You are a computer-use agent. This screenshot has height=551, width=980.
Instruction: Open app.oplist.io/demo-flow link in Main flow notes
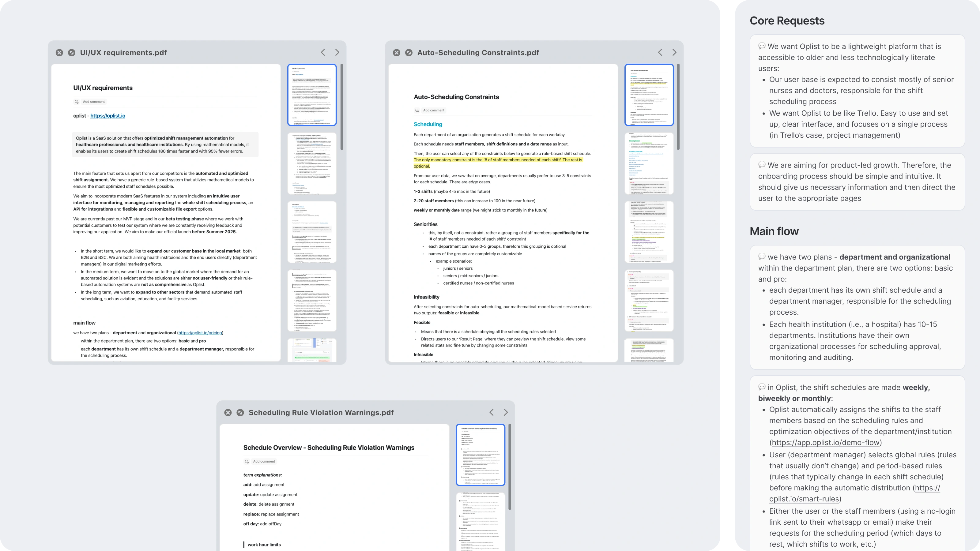(826, 443)
